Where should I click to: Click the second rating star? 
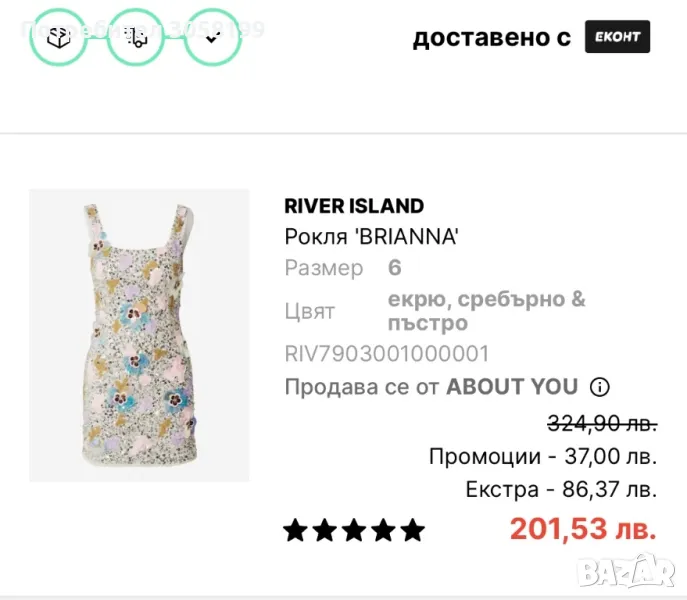(325, 530)
